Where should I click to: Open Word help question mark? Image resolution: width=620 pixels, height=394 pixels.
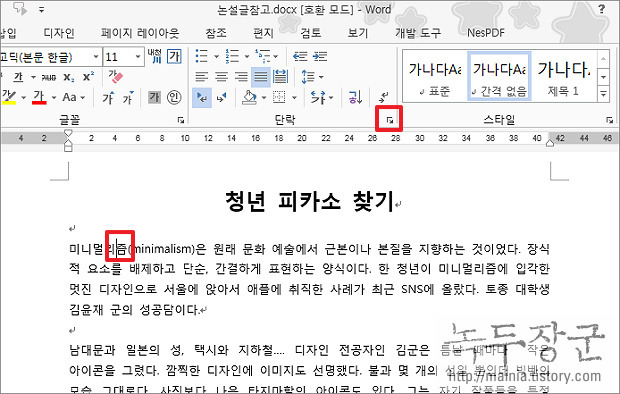pos(602,9)
